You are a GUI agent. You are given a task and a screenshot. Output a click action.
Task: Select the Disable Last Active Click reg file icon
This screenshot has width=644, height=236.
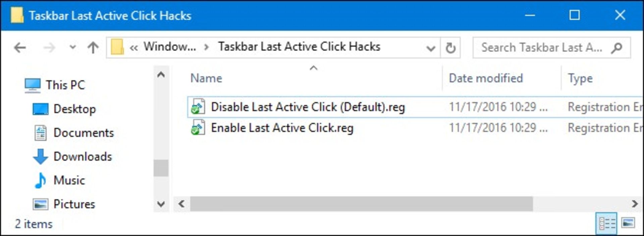pyautogui.click(x=198, y=107)
